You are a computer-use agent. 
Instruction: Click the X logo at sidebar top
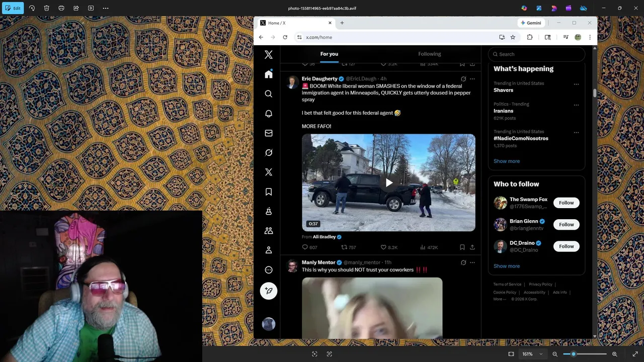[x=269, y=55]
